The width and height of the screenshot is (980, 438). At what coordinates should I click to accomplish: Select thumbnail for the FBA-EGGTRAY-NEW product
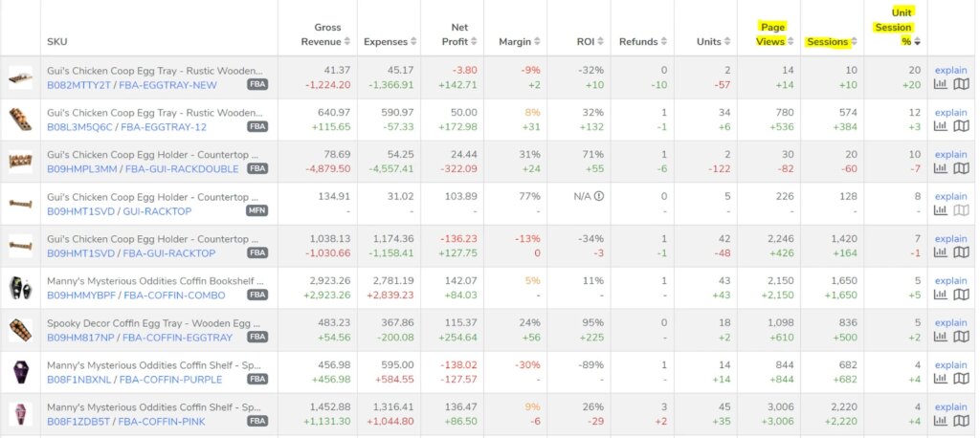[x=20, y=77]
